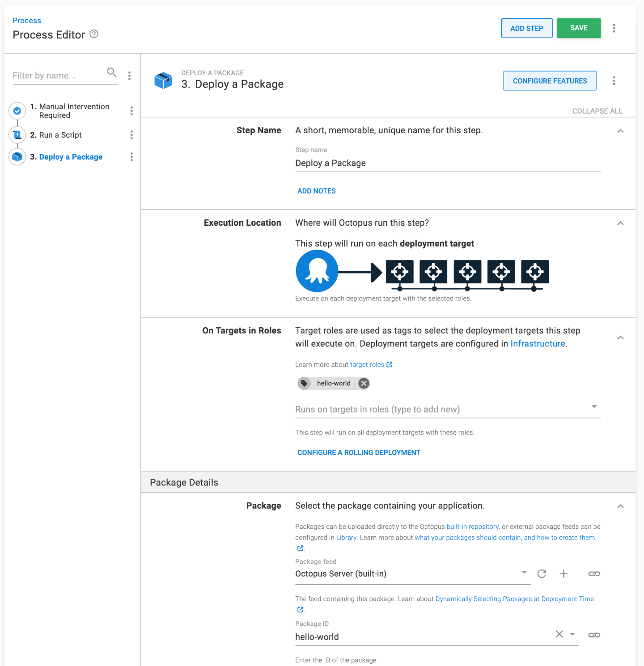Screen dimensions: 644x666
Task: Click the Manual Intervention step's check icon
Action: pos(17,111)
